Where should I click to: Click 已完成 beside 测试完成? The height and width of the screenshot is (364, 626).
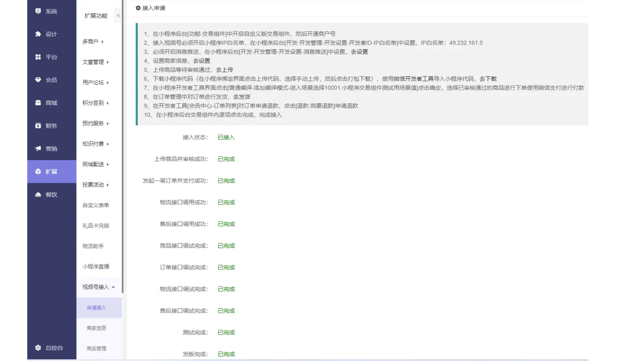tap(226, 333)
